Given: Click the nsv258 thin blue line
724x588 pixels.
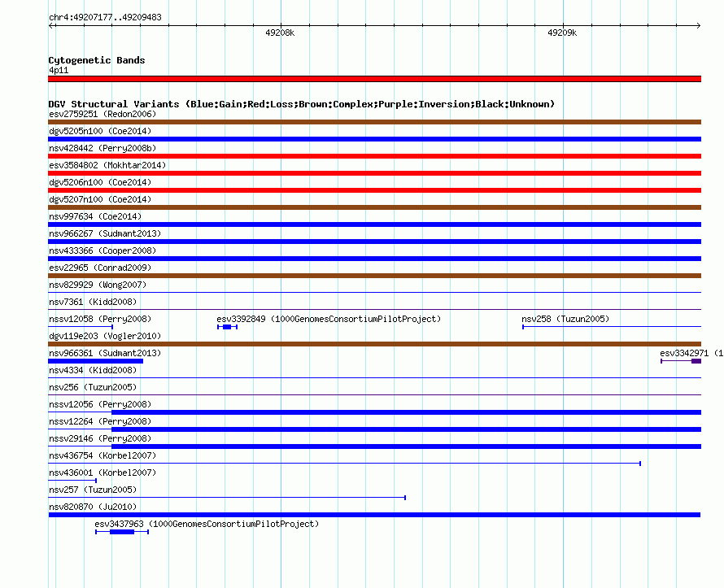Looking at the screenshot, I should (x=612, y=327).
